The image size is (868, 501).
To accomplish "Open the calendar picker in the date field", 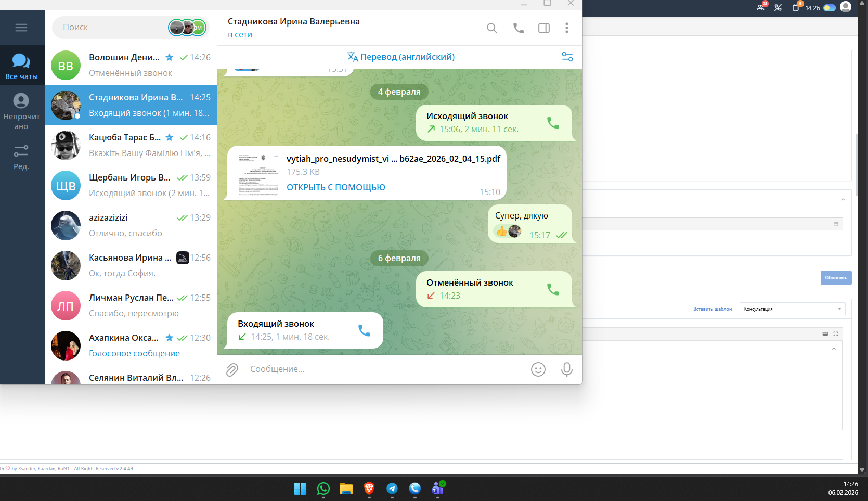I will [836, 224].
